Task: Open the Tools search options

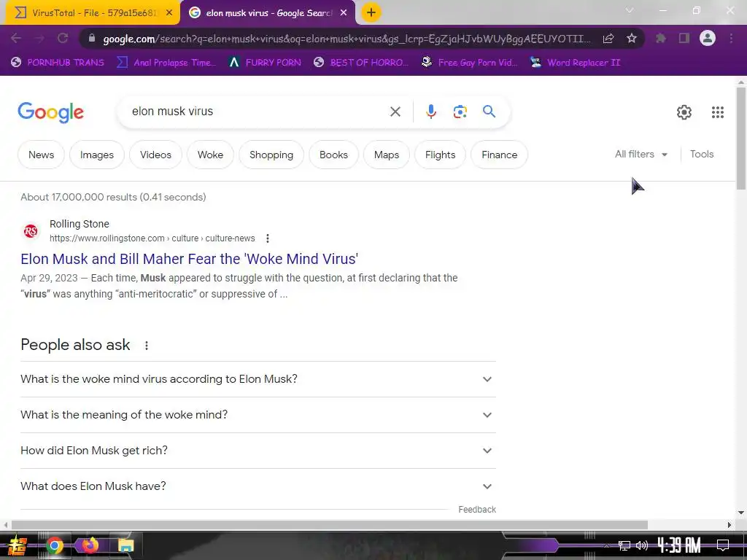Action: point(702,155)
